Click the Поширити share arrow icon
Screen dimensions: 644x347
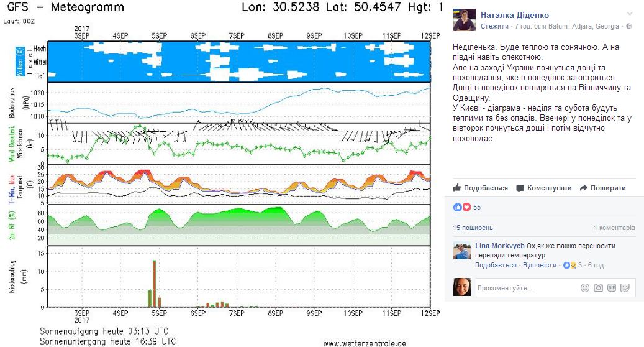coord(583,188)
